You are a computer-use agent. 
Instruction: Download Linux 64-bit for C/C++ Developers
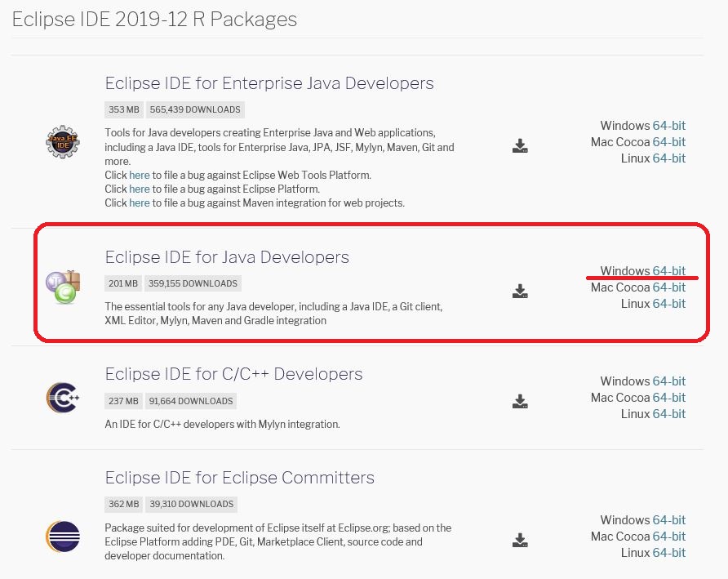coord(668,413)
